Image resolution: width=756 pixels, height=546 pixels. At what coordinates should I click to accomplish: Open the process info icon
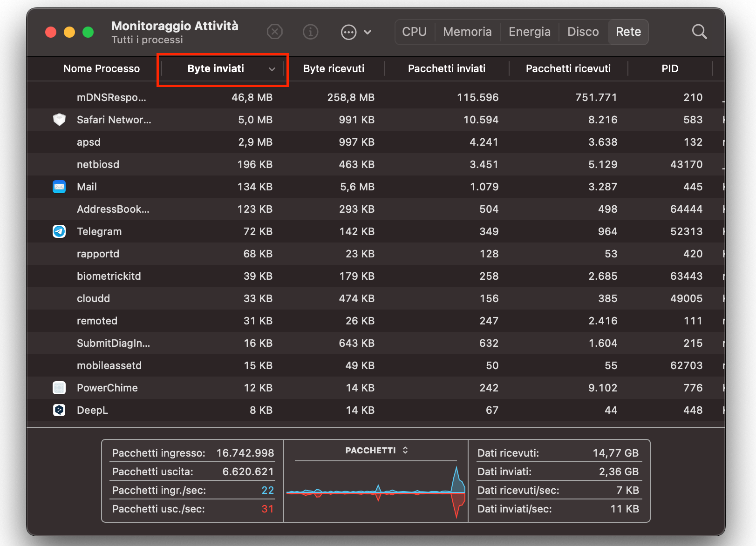[x=310, y=32]
